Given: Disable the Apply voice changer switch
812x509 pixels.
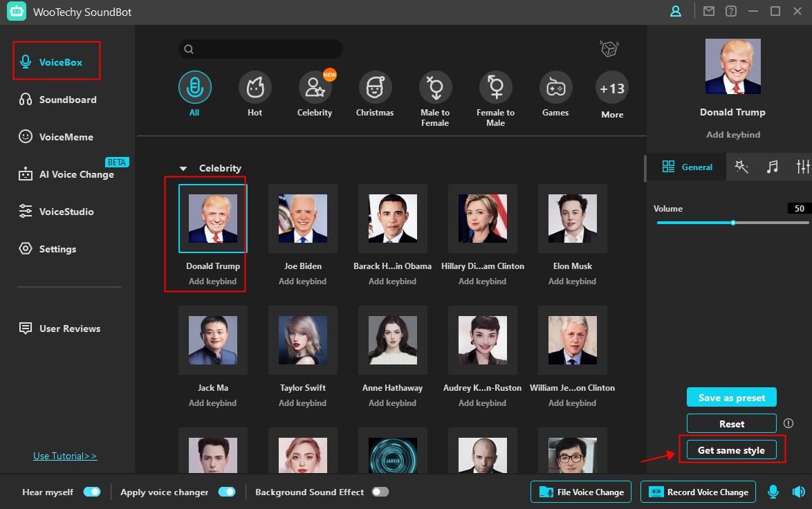Looking at the screenshot, I should point(227,492).
